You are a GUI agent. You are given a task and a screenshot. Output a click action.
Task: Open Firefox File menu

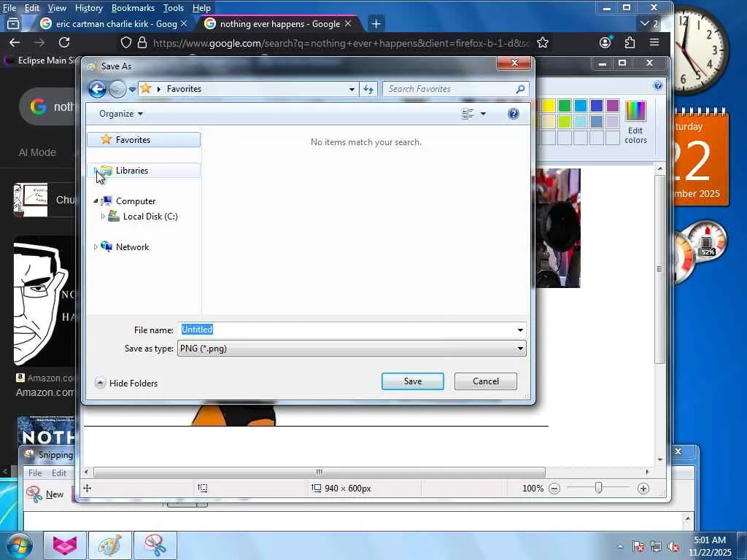pyautogui.click(x=9, y=7)
